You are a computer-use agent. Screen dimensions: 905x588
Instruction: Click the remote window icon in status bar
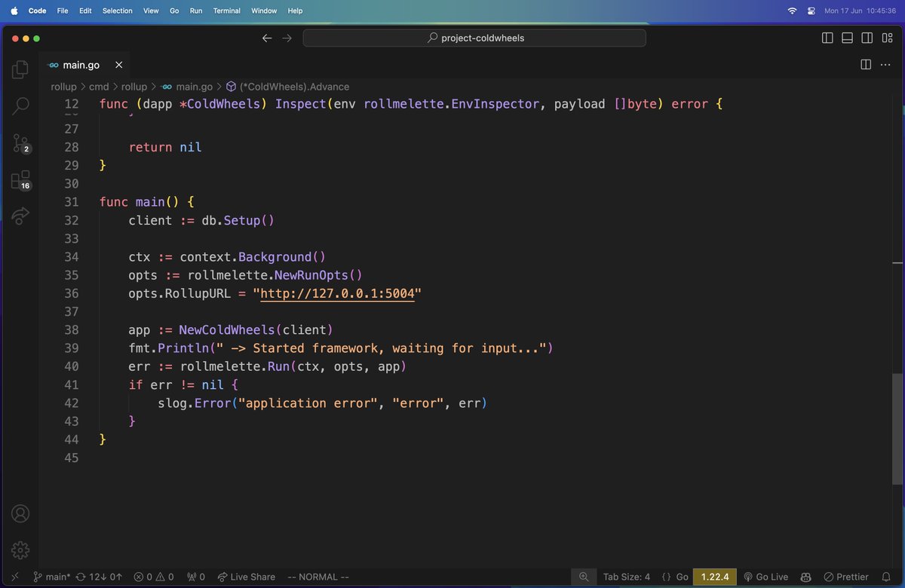pos(14,577)
